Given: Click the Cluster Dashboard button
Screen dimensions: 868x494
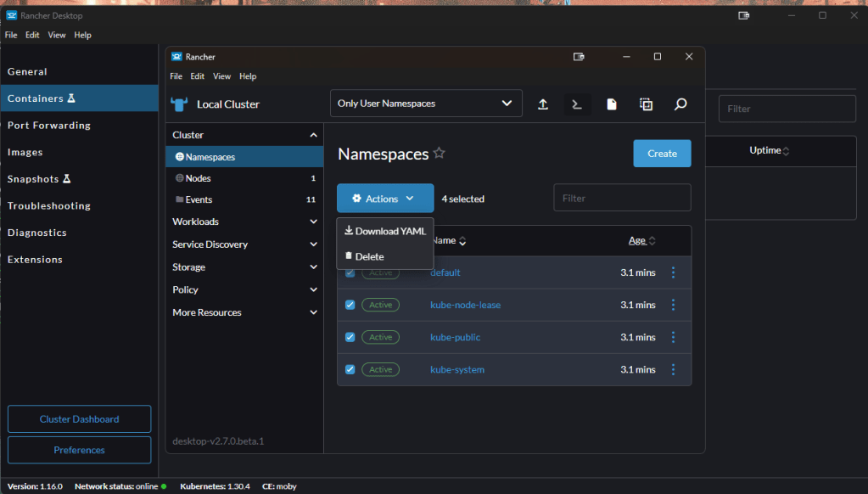Looking at the screenshot, I should click(79, 418).
